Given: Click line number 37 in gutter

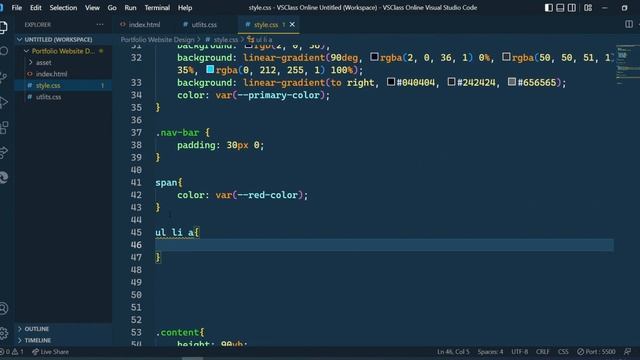Looking at the screenshot, I should pyautogui.click(x=136, y=133).
